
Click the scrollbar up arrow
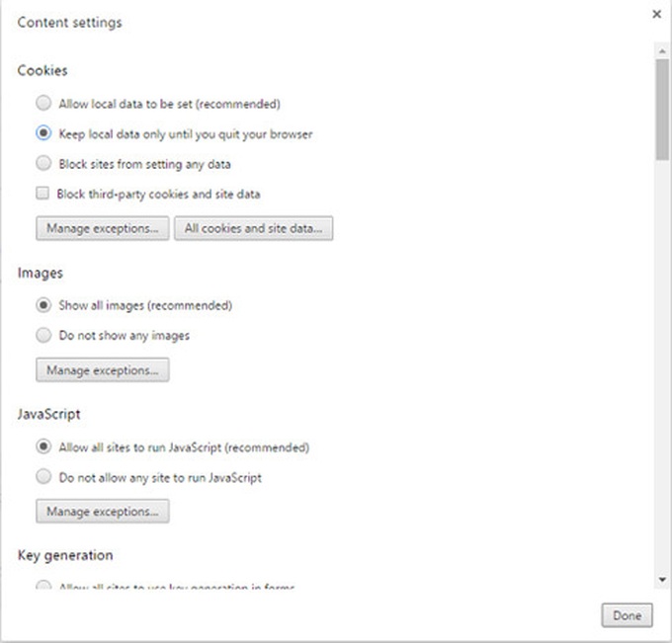point(662,51)
